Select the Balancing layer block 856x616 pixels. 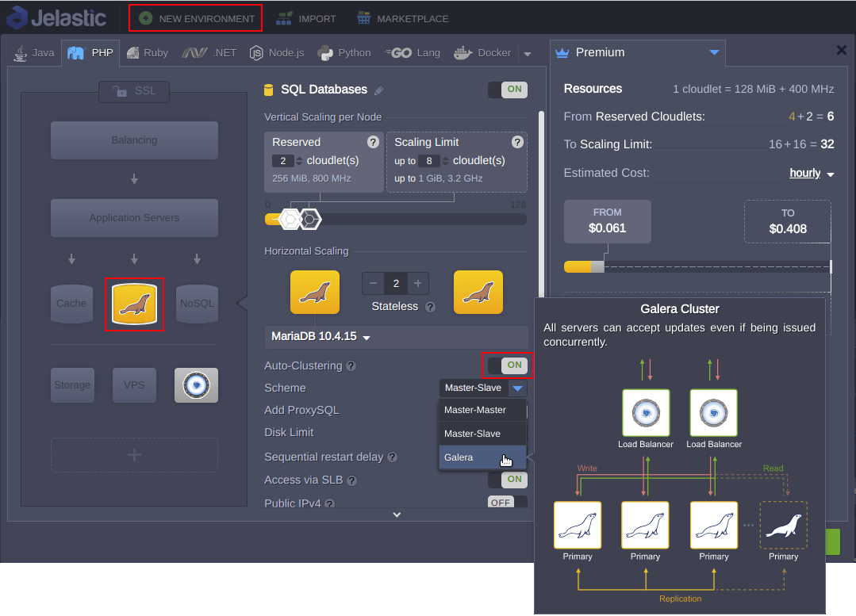click(134, 140)
